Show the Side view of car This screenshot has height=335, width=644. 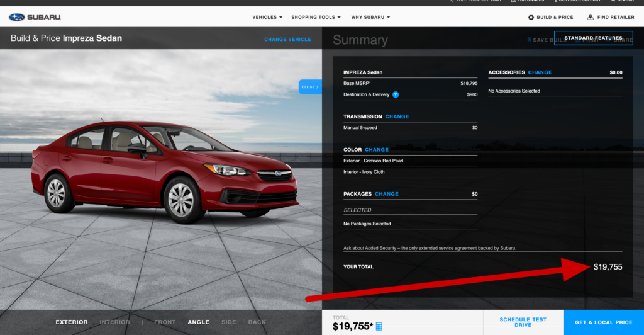pyautogui.click(x=229, y=322)
